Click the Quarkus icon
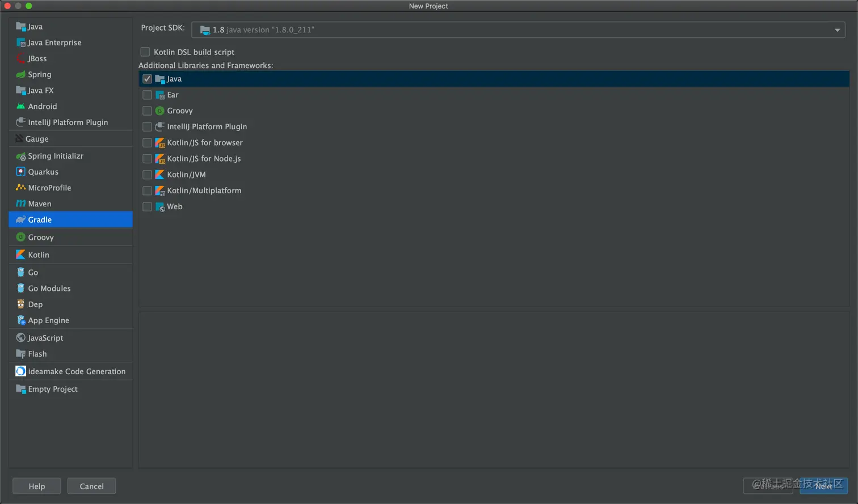The width and height of the screenshot is (858, 504). pyautogui.click(x=21, y=172)
